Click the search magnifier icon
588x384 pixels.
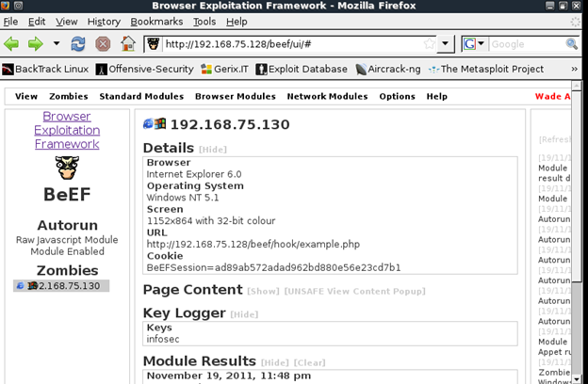pos(571,44)
